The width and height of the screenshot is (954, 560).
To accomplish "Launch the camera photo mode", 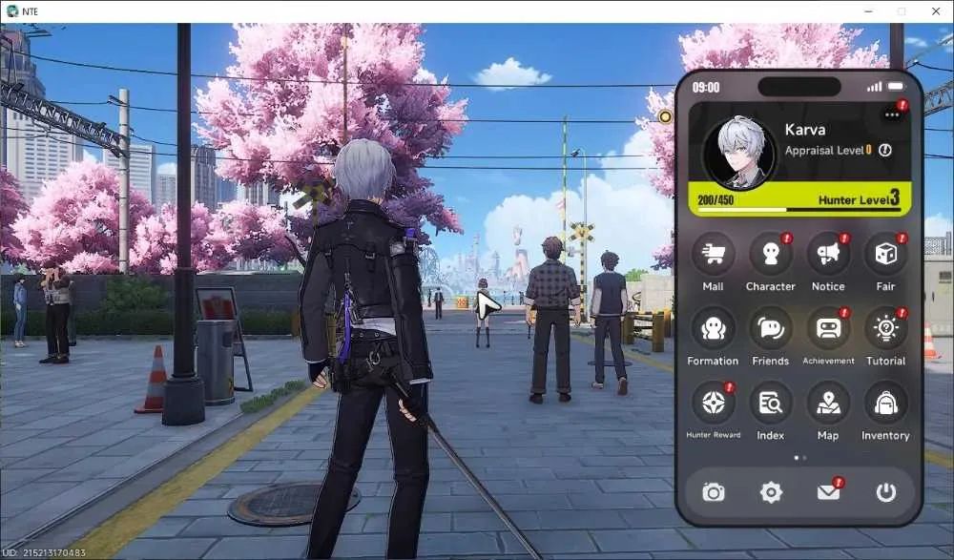I will point(713,492).
